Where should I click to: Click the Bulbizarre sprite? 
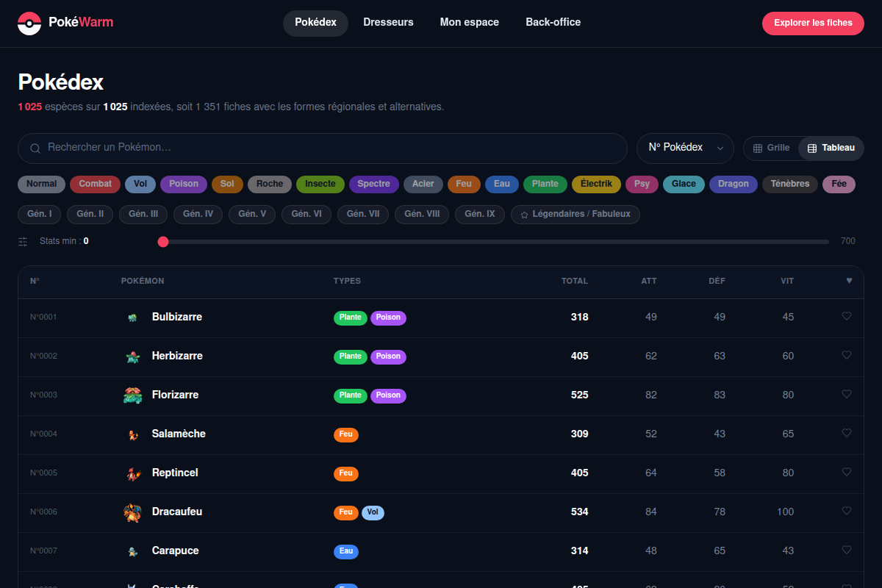[132, 318]
